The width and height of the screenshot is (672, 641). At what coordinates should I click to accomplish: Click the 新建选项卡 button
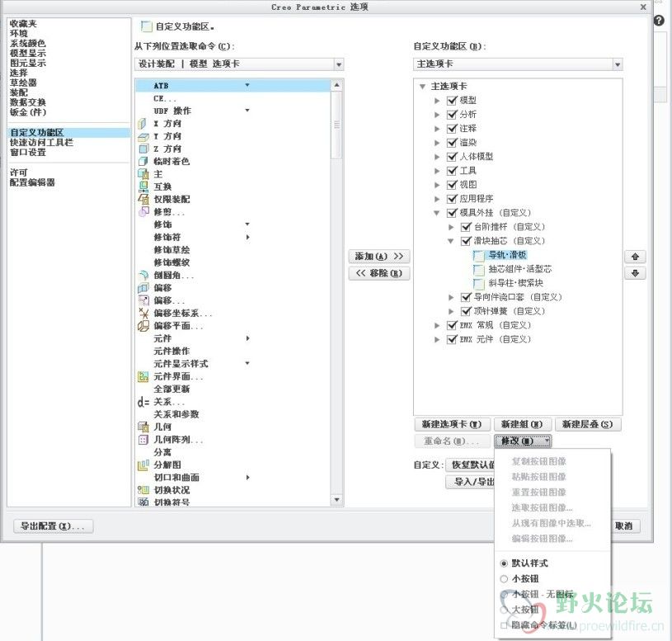(452, 424)
